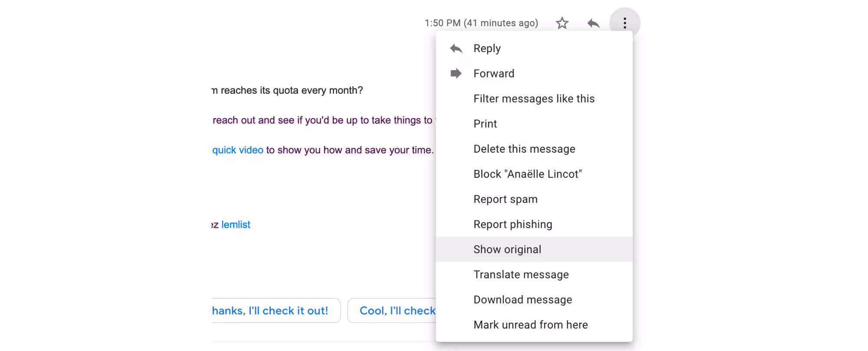
Task: Close the three-dot More options menu
Action: tap(625, 23)
